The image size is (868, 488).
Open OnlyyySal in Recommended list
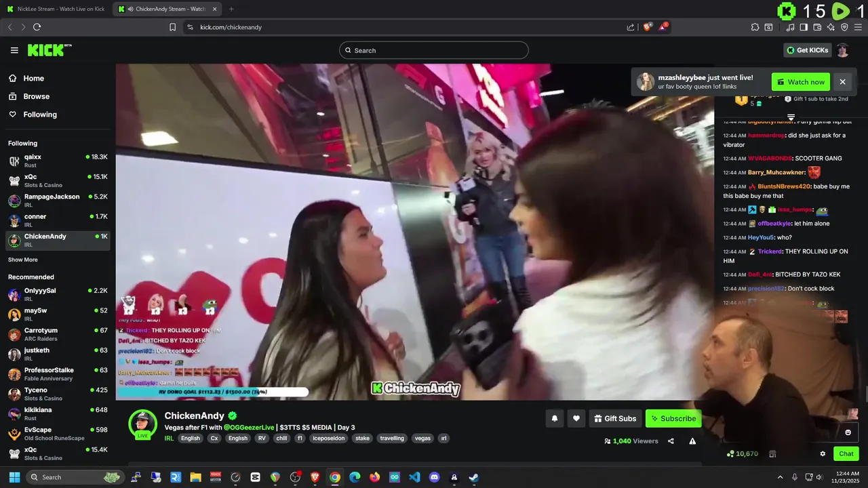tap(58, 294)
